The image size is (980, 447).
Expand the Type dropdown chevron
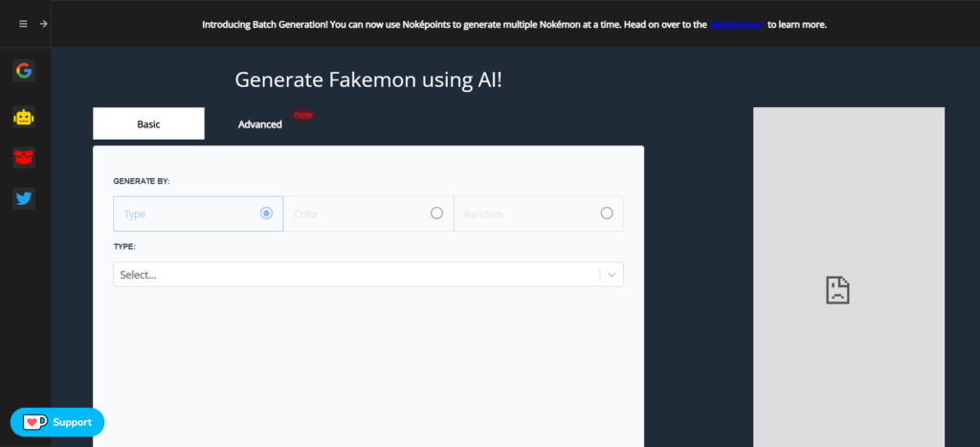pos(612,275)
